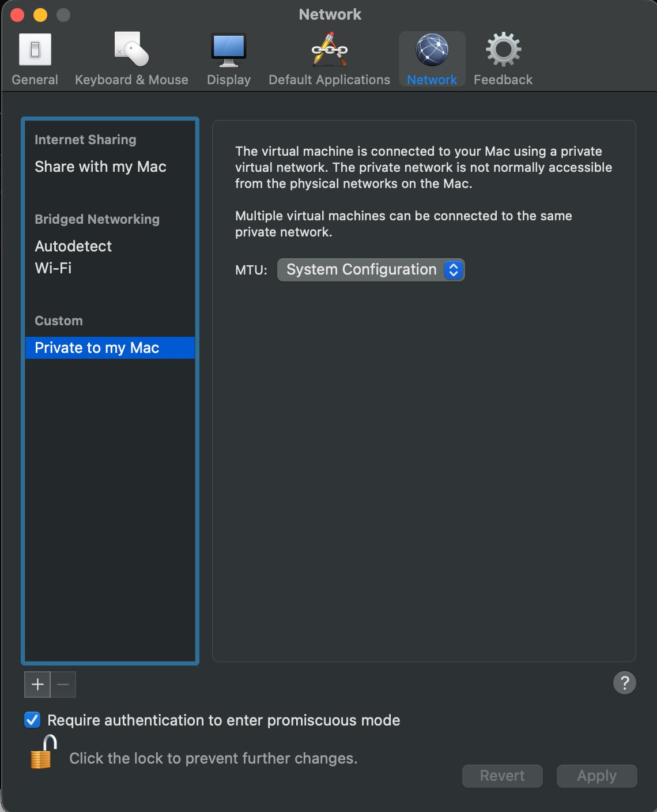Select the Network settings icon
657x812 pixels.
click(432, 58)
